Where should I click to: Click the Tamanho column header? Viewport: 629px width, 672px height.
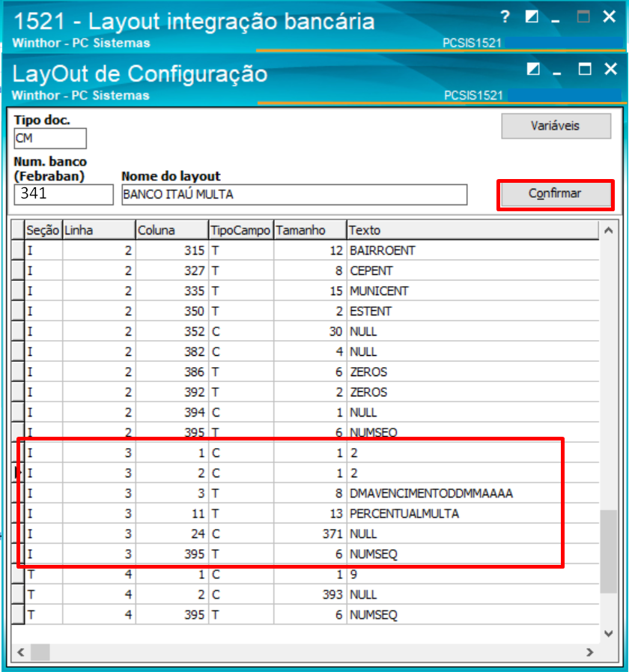(310, 230)
